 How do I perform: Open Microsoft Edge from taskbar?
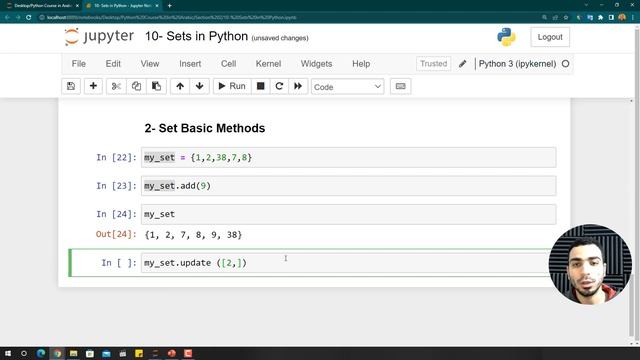point(41,353)
